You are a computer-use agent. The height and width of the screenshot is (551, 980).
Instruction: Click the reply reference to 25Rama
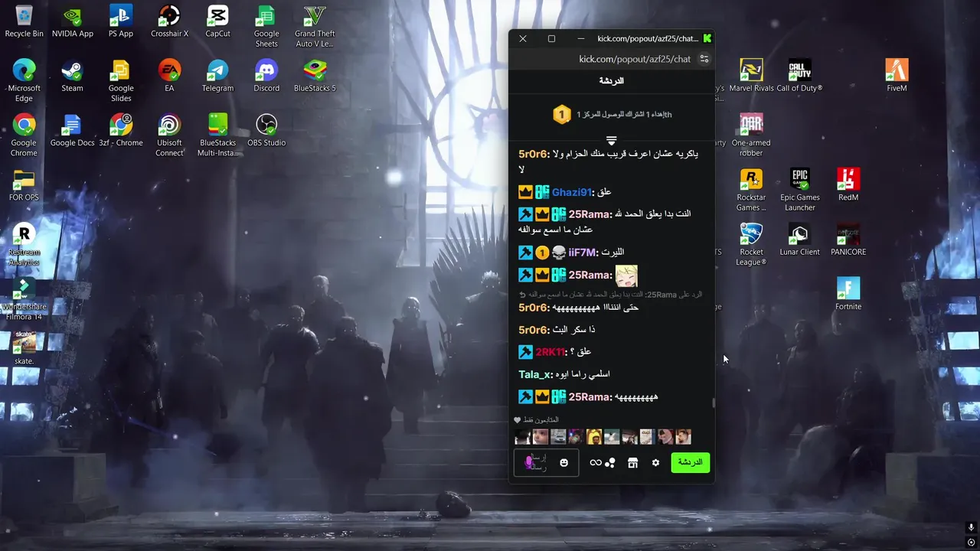[x=610, y=294]
